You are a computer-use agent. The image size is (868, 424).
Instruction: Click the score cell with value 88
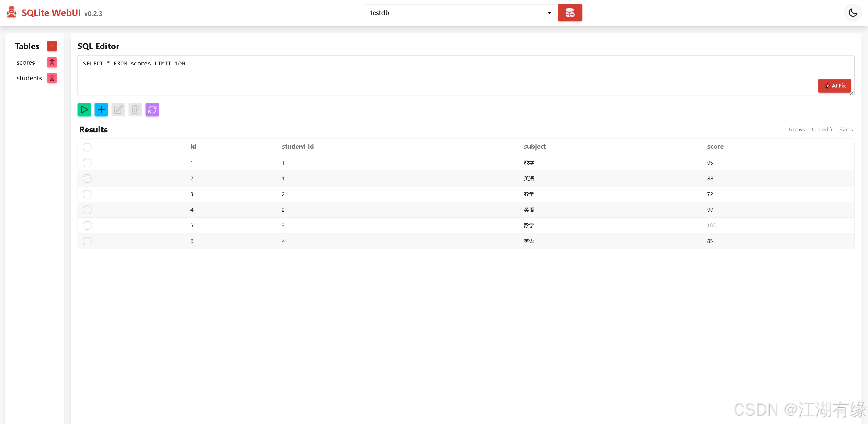click(710, 178)
